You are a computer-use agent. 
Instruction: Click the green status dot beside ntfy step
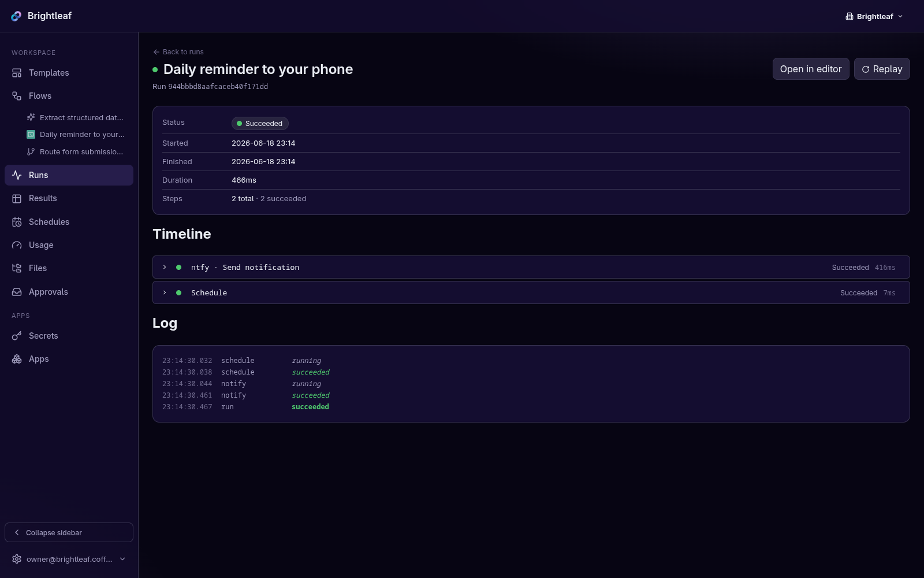[x=178, y=267]
